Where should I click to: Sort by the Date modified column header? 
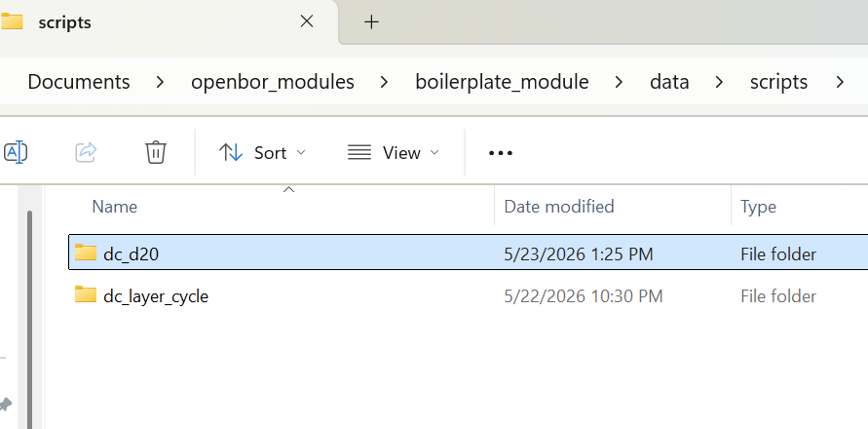559,207
